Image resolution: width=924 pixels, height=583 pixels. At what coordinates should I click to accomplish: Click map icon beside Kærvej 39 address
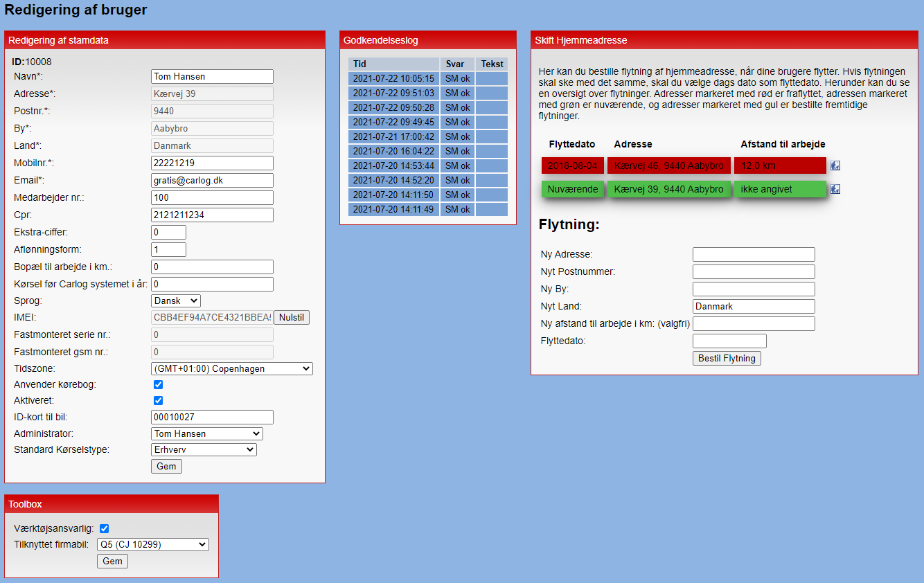point(835,189)
